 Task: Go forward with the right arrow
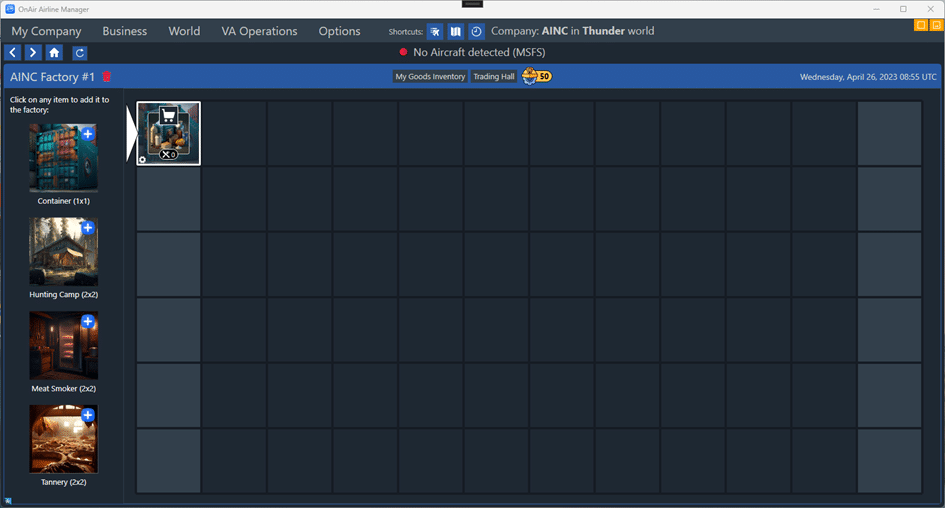(x=33, y=52)
